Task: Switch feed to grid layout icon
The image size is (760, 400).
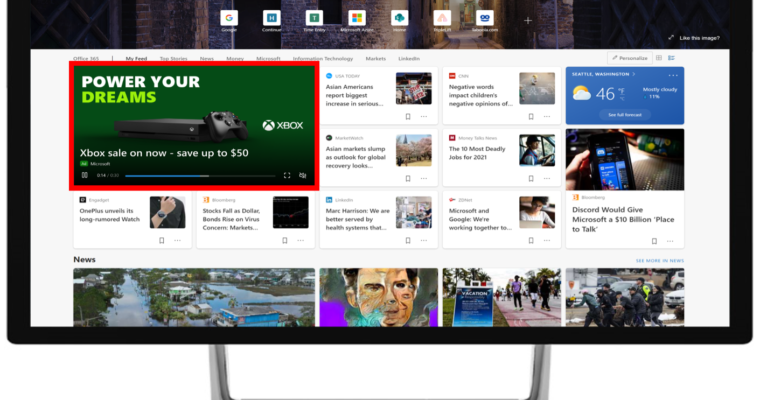Action: pos(659,58)
